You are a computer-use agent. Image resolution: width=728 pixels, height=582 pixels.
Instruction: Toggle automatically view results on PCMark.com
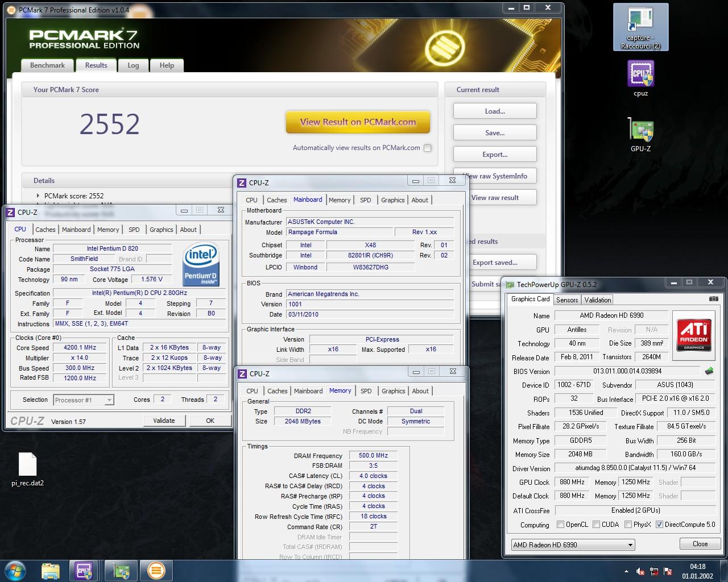pos(428,148)
